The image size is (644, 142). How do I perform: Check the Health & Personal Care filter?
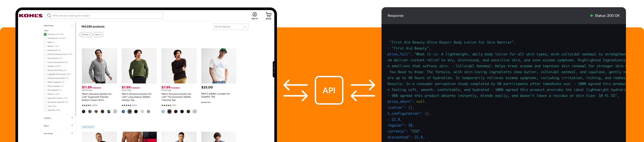click(45, 54)
